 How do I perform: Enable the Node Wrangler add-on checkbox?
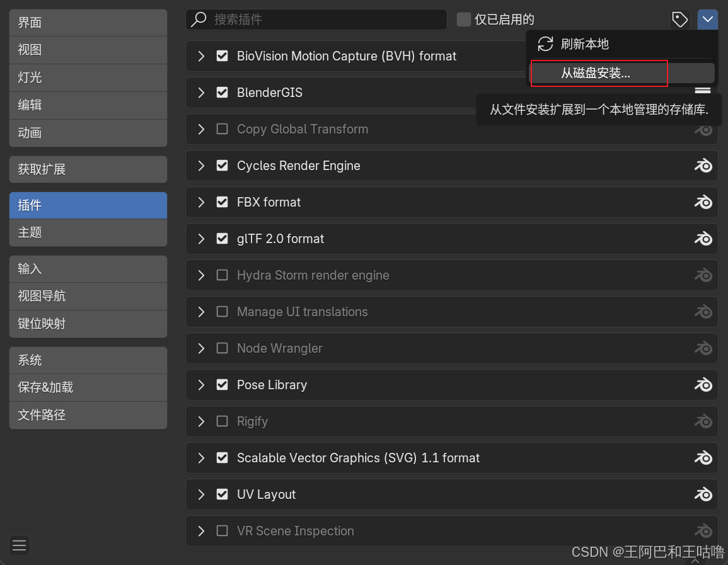point(222,348)
